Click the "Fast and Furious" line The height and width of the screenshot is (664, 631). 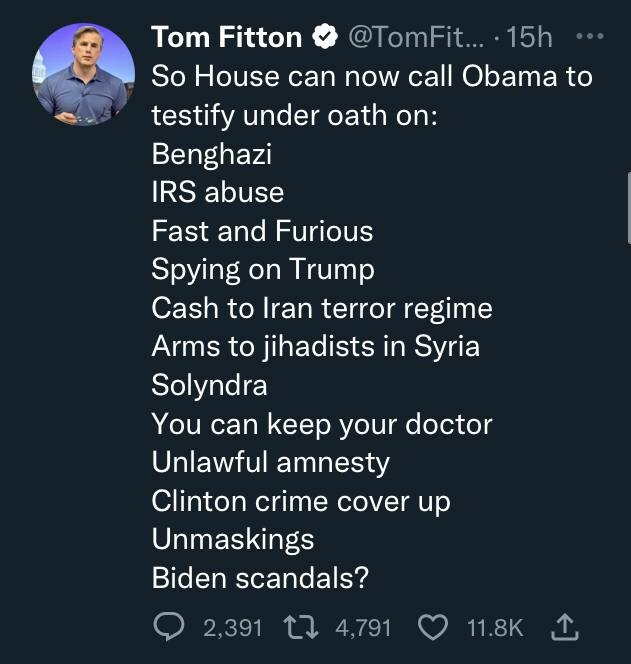[262, 231]
